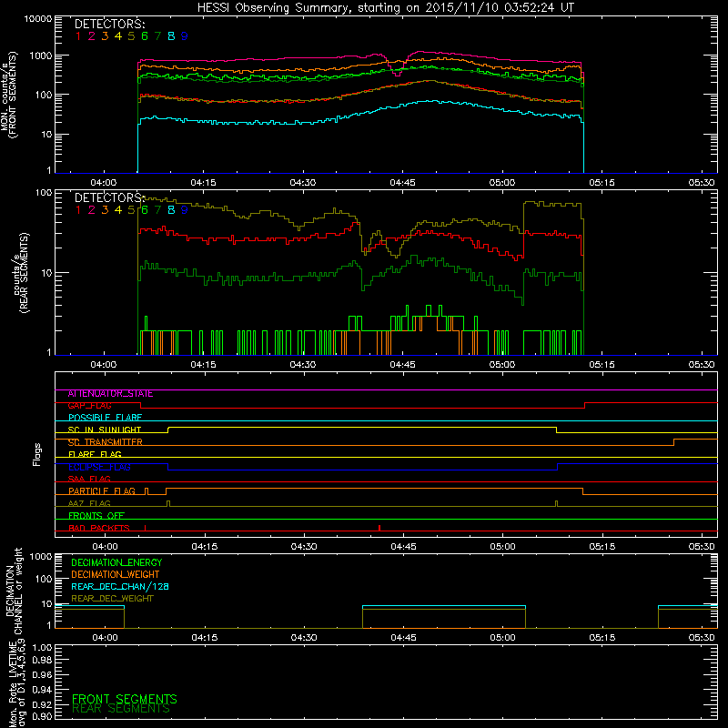Click the 0.96 tick on livetime y-axis
The width and height of the screenshot is (728, 728).
42,674
